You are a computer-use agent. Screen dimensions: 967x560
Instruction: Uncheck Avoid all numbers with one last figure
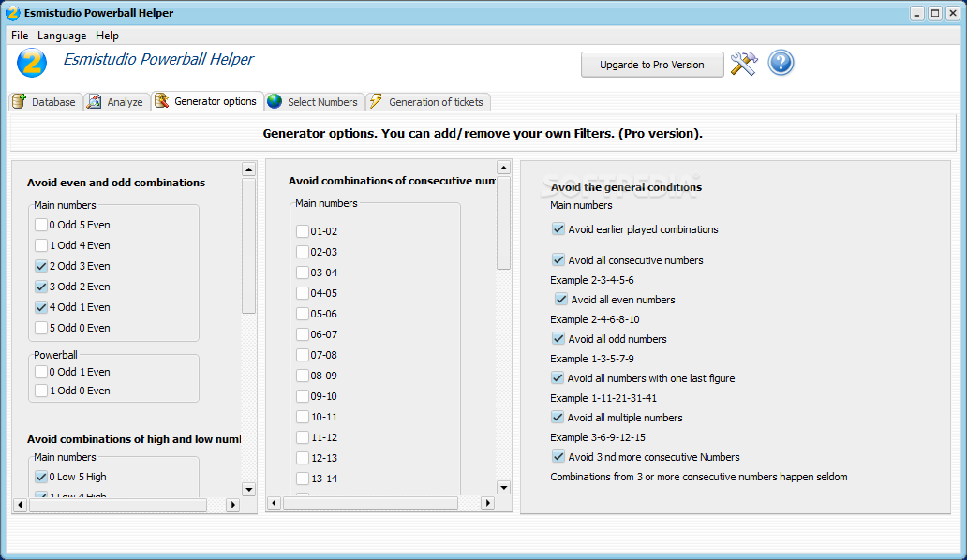[558, 378]
